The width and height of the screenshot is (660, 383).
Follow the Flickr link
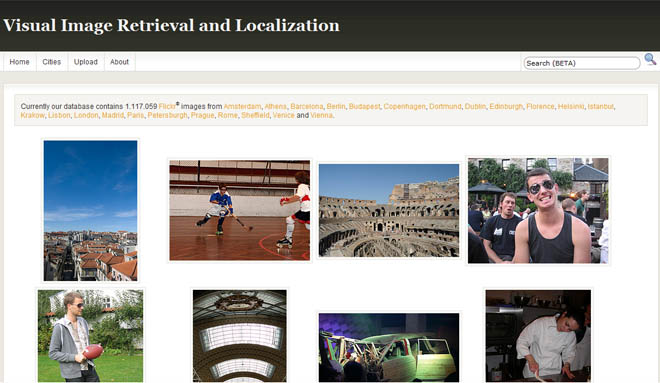tap(167, 106)
